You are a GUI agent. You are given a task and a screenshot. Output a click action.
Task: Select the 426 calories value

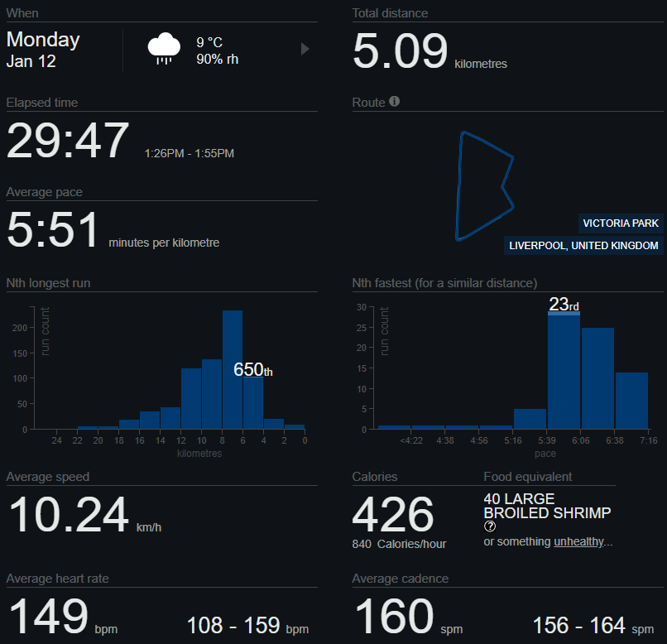click(x=393, y=515)
